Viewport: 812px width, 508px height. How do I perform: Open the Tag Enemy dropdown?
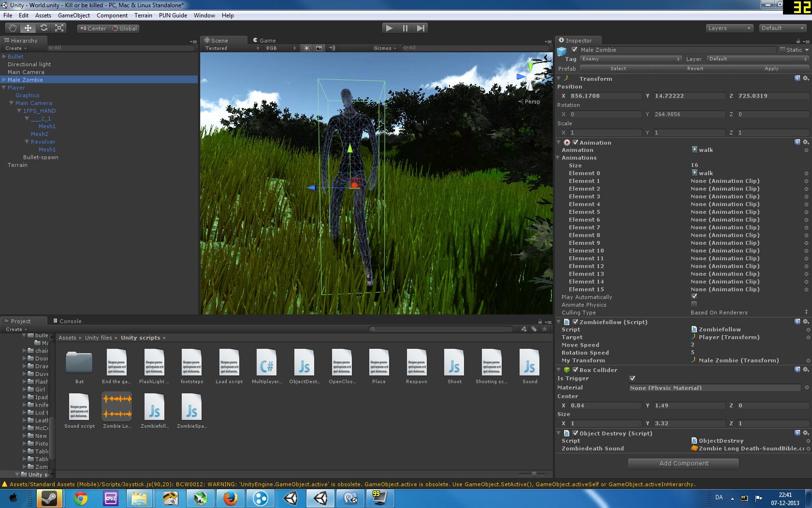631,59
